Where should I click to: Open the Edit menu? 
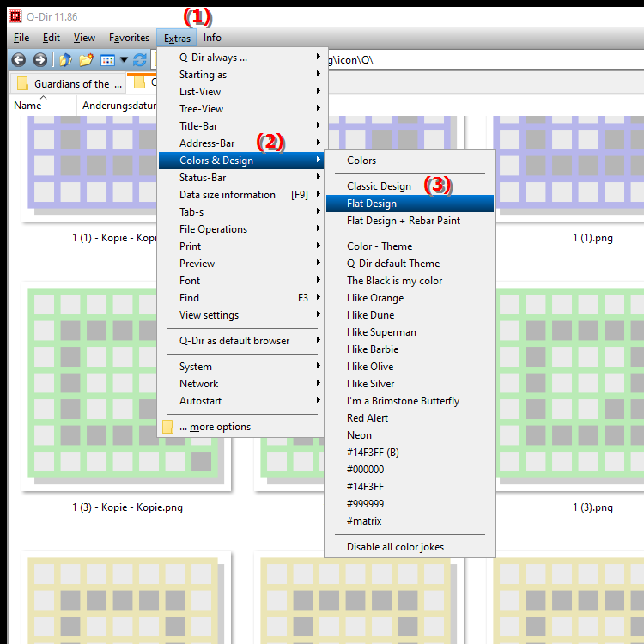52,38
